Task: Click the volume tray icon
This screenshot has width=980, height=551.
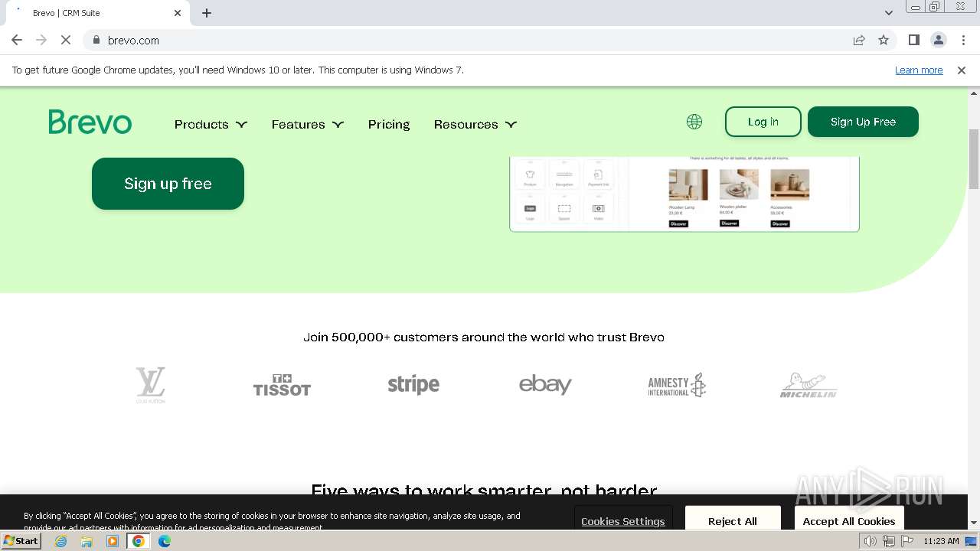Action: pyautogui.click(x=870, y=541)
